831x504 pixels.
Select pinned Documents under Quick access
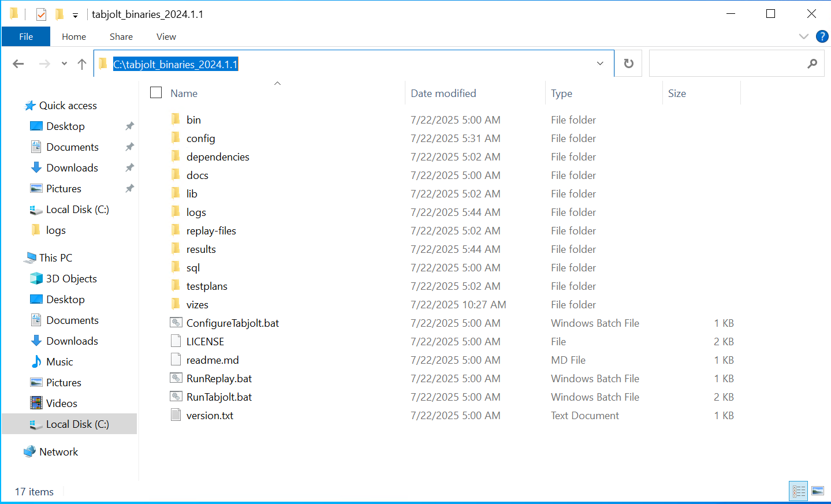tap(72, 147)
